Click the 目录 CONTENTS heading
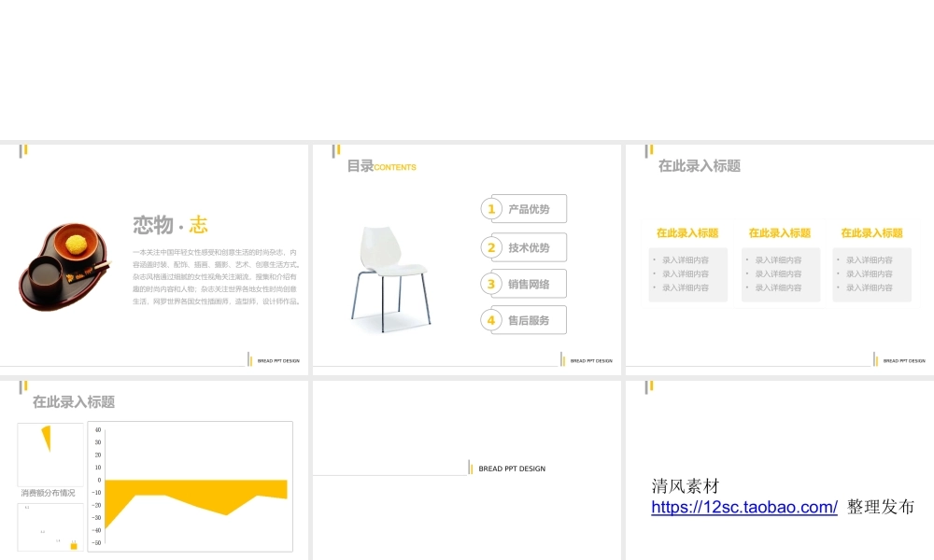Image resolution: width=934 pixels, height=560 pixels. [381, 166]
